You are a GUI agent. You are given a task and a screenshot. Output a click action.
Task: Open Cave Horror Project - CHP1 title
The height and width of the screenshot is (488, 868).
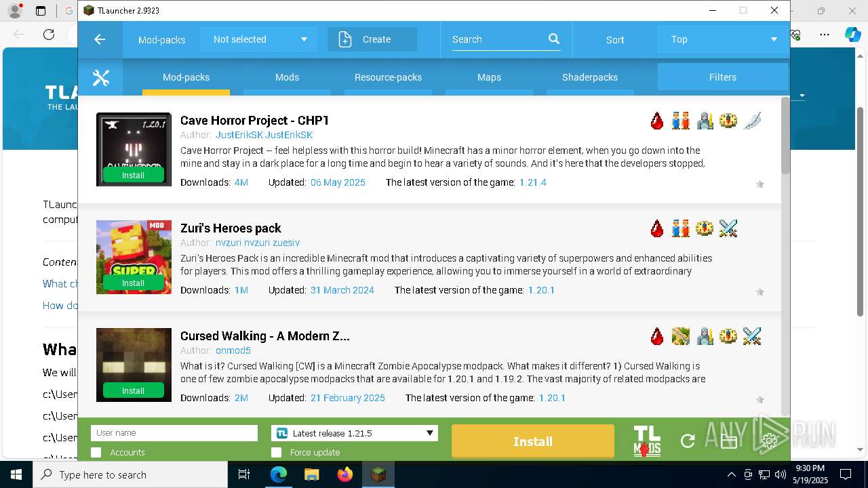254,121
